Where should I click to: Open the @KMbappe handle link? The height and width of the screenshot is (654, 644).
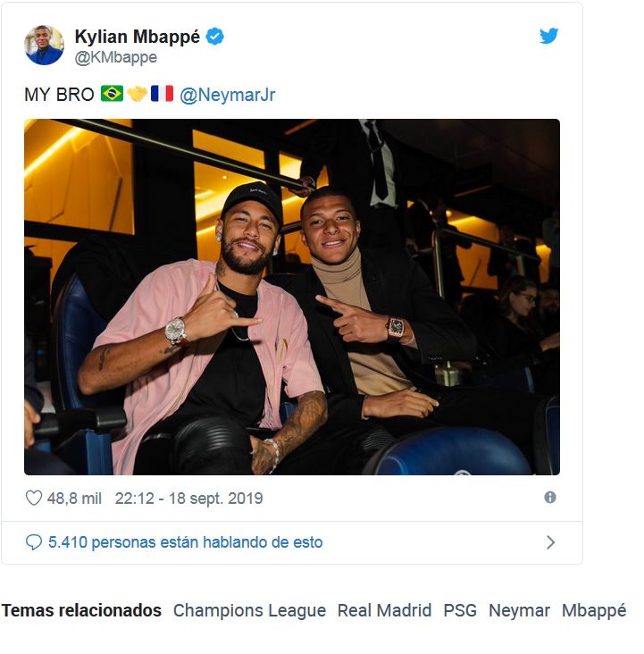click(x=115, y=57)
